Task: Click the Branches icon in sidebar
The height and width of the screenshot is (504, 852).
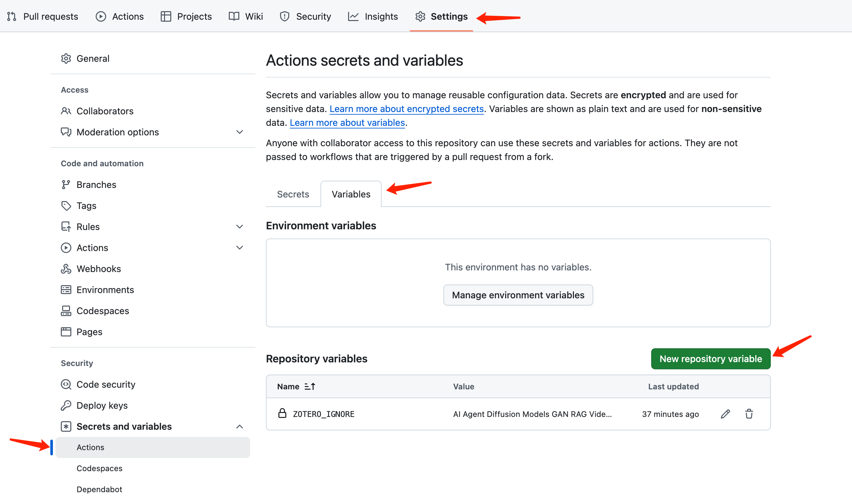Action: [x=66, y=184]
